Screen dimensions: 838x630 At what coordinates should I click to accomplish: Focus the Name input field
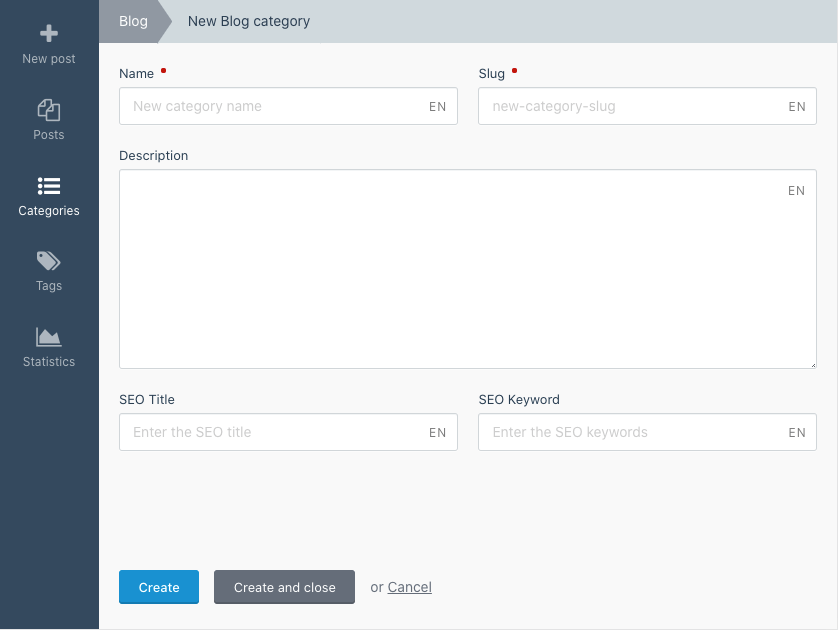tap(288, 106)
